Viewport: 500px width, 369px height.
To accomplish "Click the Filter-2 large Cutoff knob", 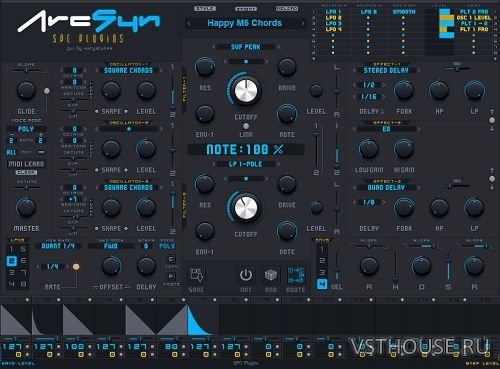I will click(246, 208).
